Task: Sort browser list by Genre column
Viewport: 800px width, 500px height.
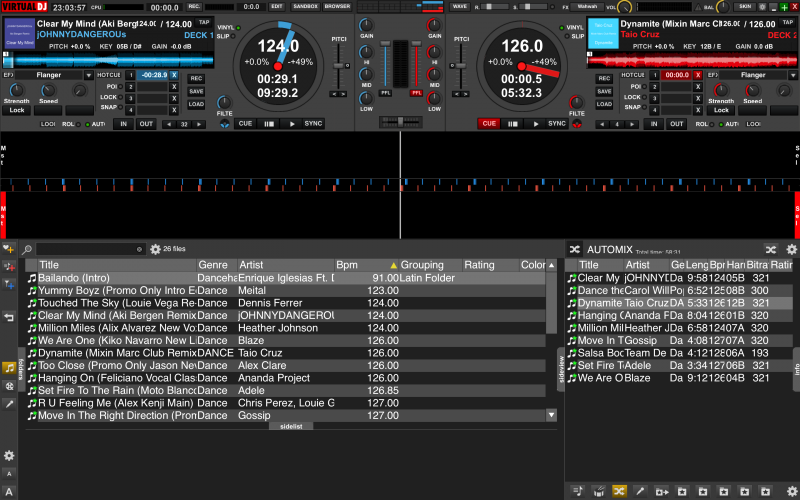Action: (216, 265)
